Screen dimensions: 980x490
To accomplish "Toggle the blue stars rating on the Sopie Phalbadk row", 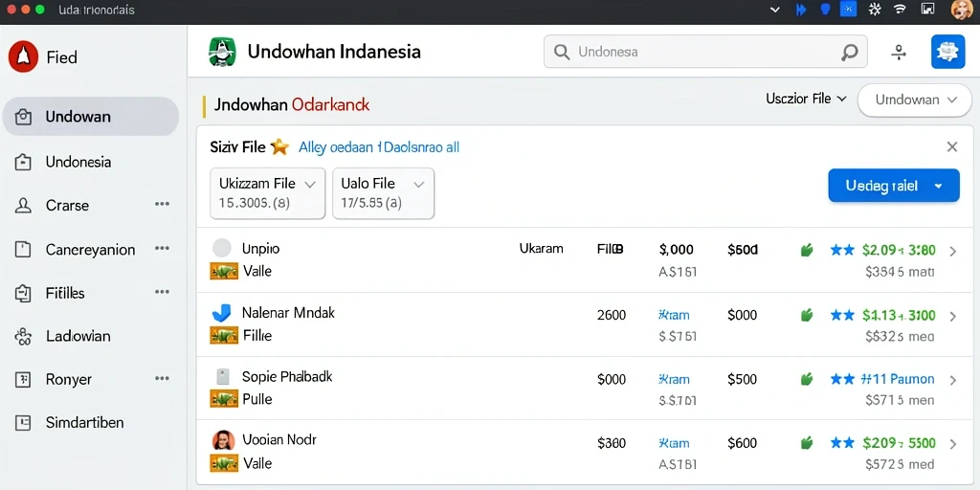I will pyautogui.click(x=842, y=379).
